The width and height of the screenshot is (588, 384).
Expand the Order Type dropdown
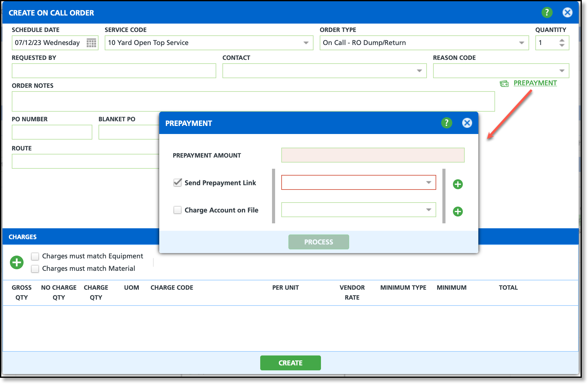click(x=521, y=43)
